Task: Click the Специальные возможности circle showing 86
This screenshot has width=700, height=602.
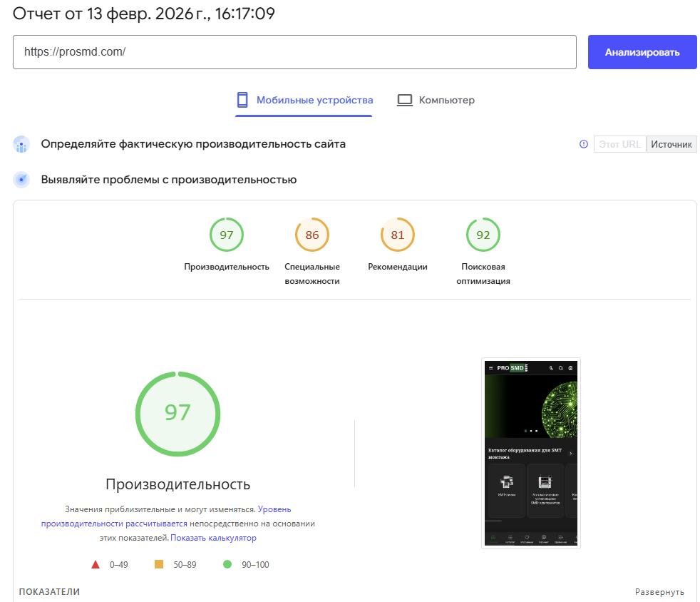Action: point(312,235)
